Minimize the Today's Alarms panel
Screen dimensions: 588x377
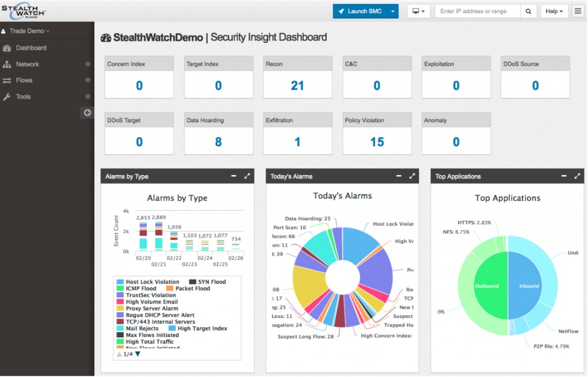399,176
